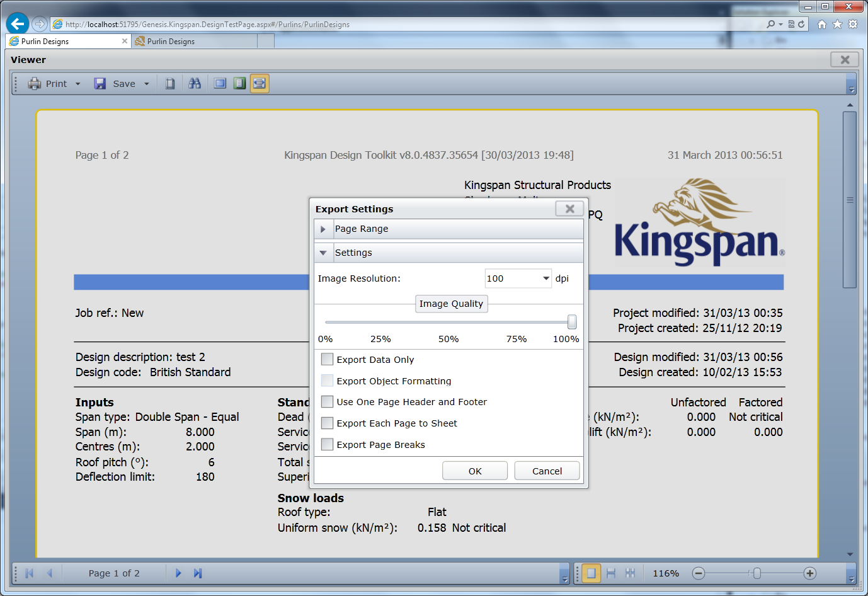The image size is (868, 596).
Task: Collapse the Settings section
Action: click(323, 253)
